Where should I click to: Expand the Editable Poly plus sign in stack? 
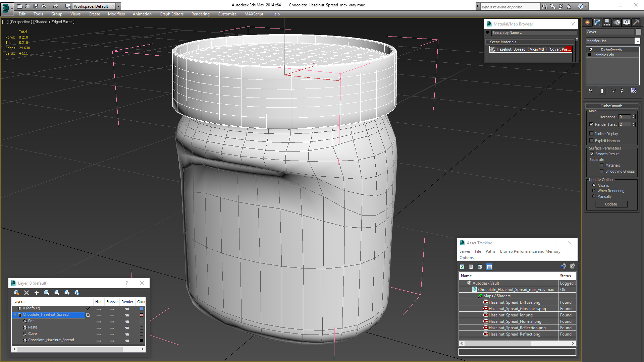click(590, 55)
